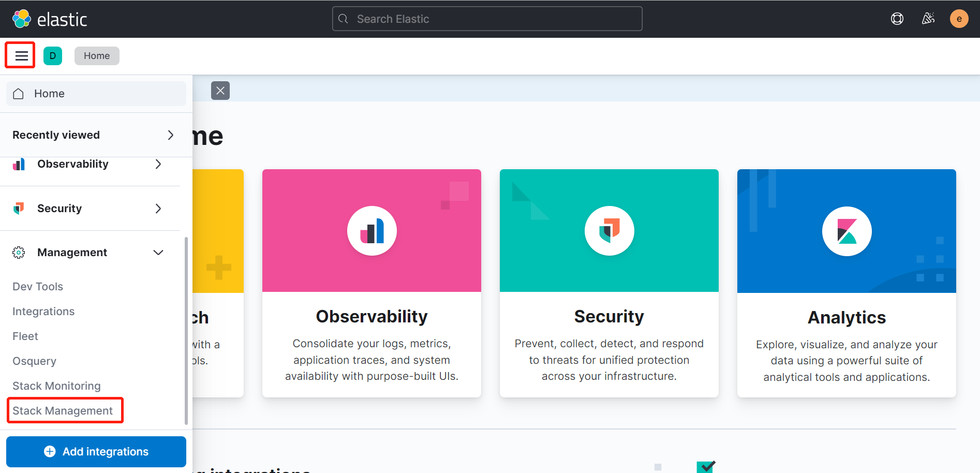Click the teal Security card banner
The image size is (980, 473).
tap(609, 231)
